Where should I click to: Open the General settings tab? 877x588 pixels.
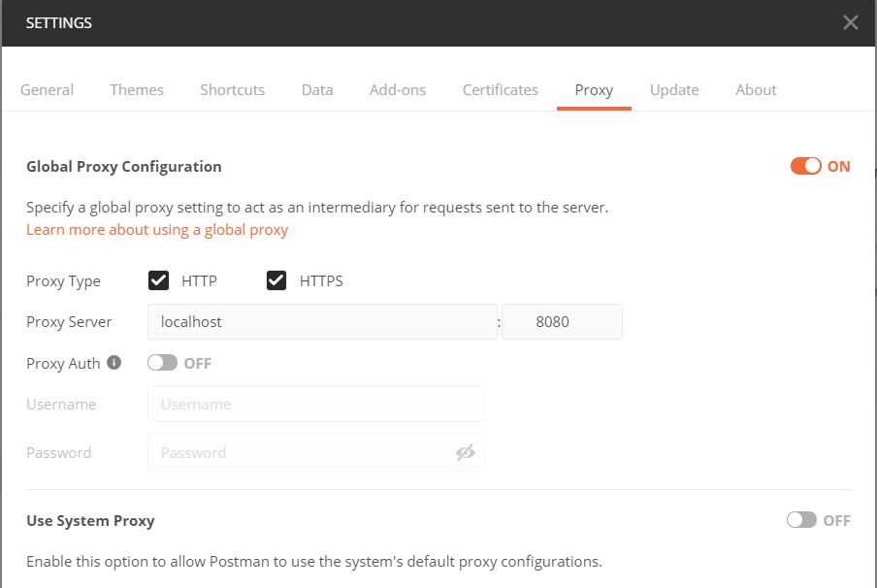(x=47, y=89)
